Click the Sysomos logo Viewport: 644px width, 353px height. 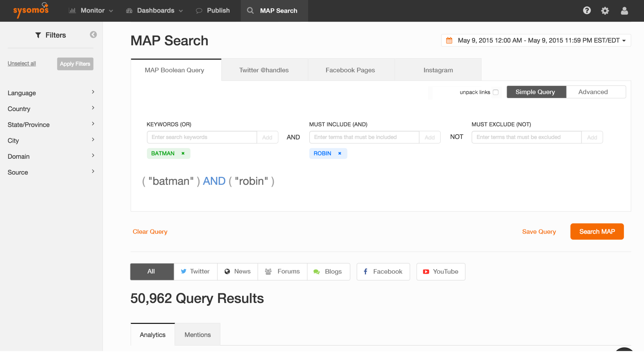pyautogui.click(x=31, y=10)
